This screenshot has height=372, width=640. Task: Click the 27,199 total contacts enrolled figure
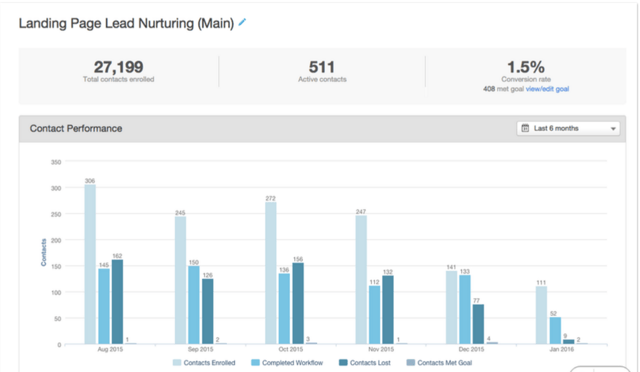tap(118, 67)
